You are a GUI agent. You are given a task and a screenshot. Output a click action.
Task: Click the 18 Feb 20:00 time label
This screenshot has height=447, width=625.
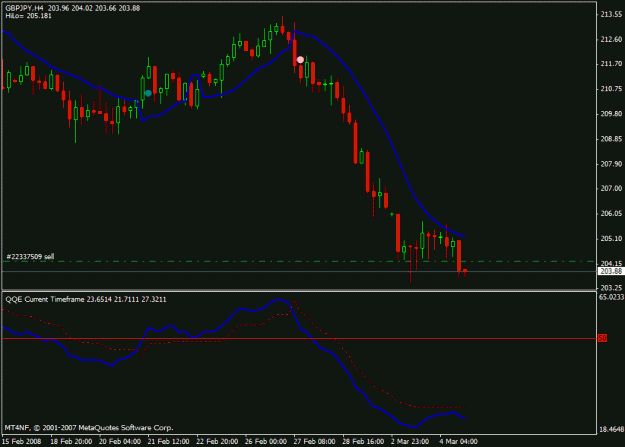point(71,441)
